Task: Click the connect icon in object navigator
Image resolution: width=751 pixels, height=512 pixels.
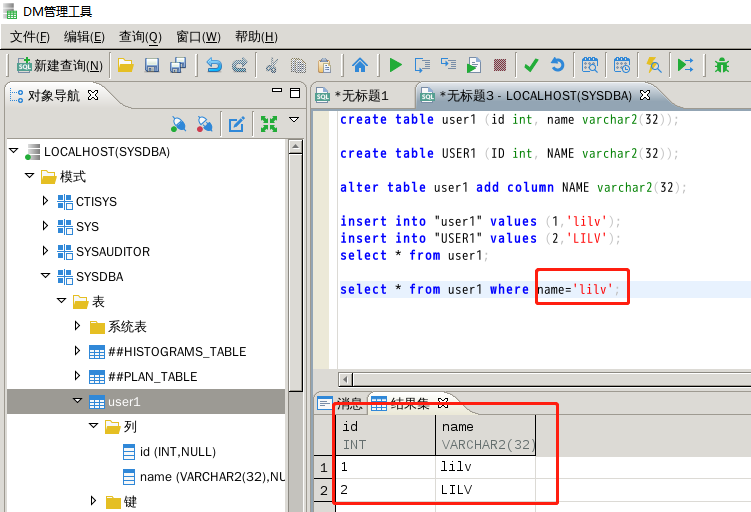Action: tap(179, 125)
